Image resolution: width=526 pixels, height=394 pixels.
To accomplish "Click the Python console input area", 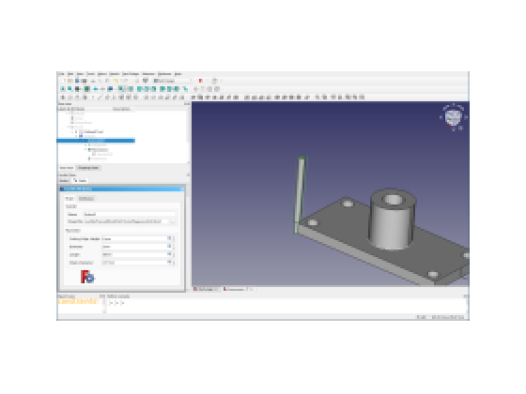I will [x=287, y=305].
